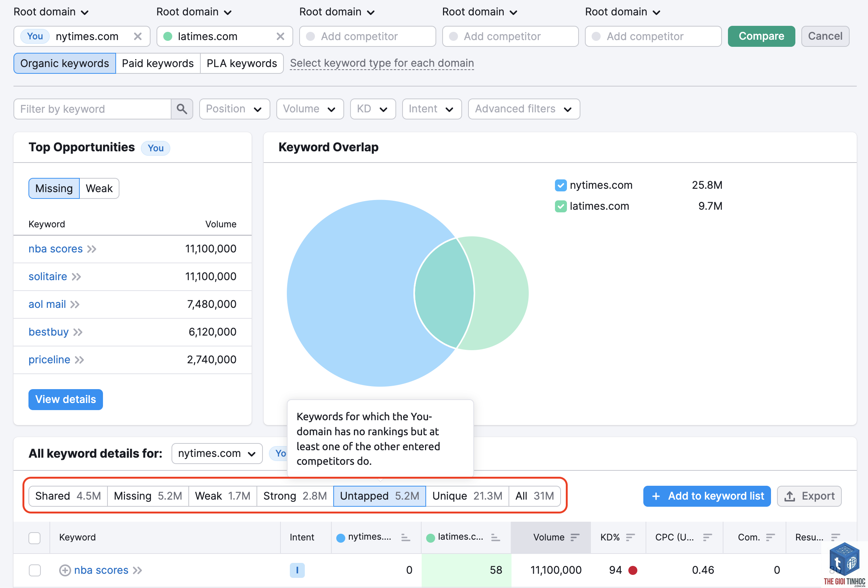Image resolution: width=868 pixels, height=588 pixels.
Task: Switch Top Opportunities to Missing
Action: [x=54, y=188]
